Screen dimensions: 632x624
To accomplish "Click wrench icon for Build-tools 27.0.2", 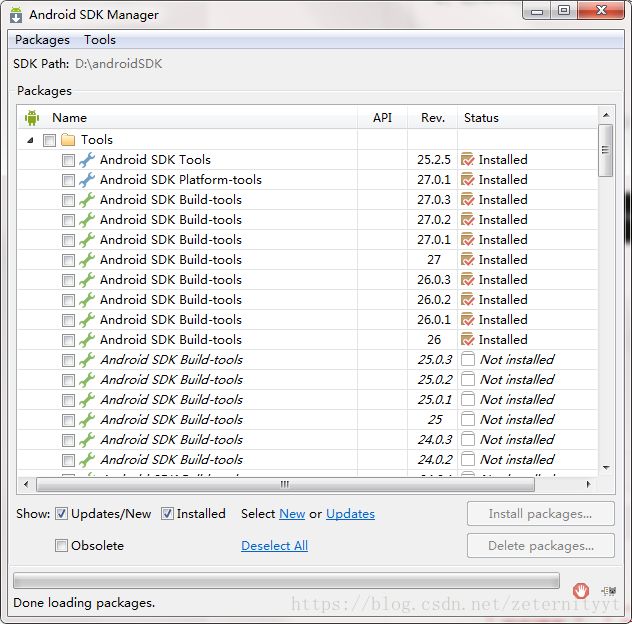I will point(87,220).
